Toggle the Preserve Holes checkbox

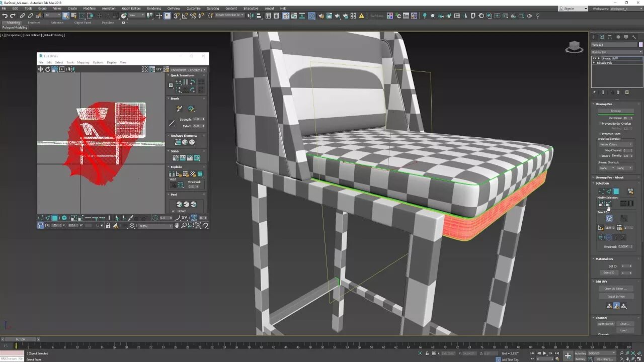coord(600,134)
